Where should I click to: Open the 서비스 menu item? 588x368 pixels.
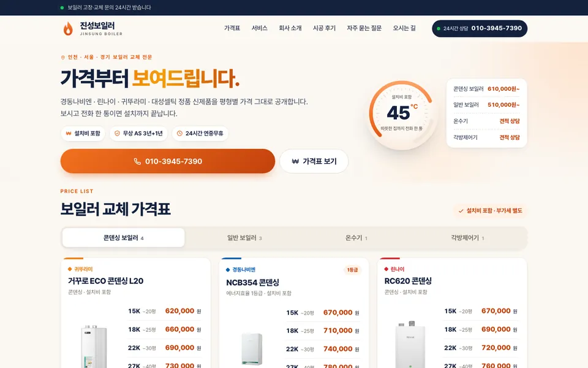pos(260,28)
